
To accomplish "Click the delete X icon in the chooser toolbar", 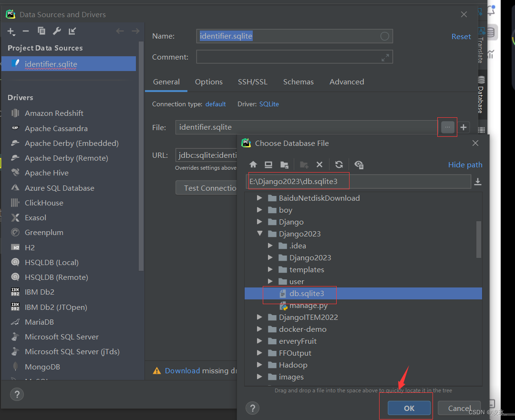I will click(x=319, y=164).
